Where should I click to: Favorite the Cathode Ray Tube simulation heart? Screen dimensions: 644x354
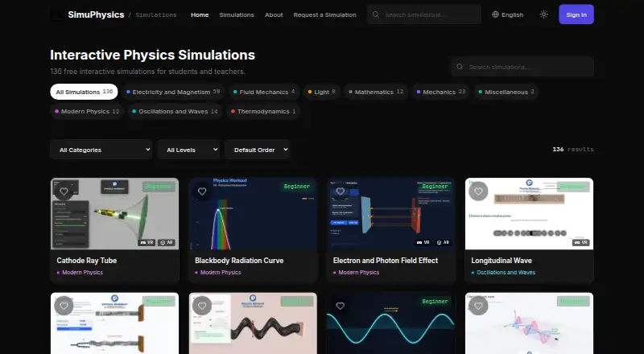(x=64, y=191)
